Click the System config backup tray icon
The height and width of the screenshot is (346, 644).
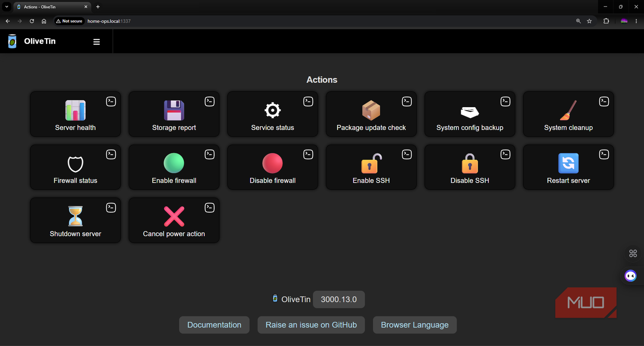[470, 112]
